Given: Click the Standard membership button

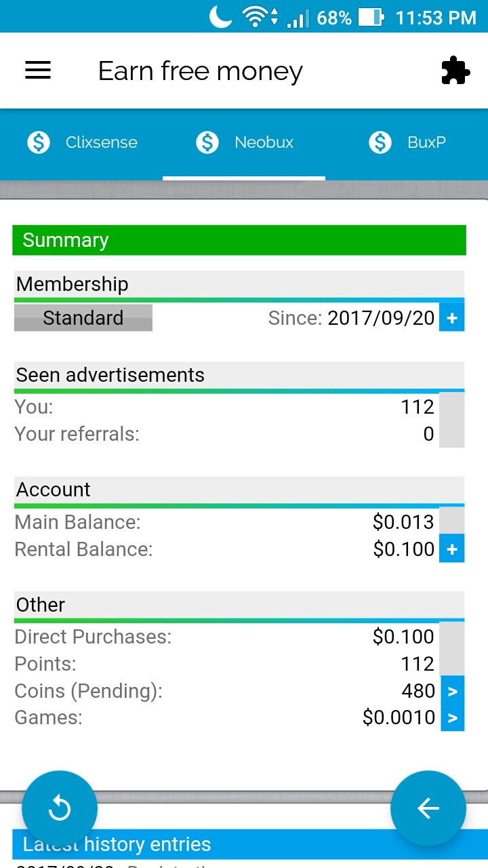Looking at the screenshot, I should click(83, 318).
